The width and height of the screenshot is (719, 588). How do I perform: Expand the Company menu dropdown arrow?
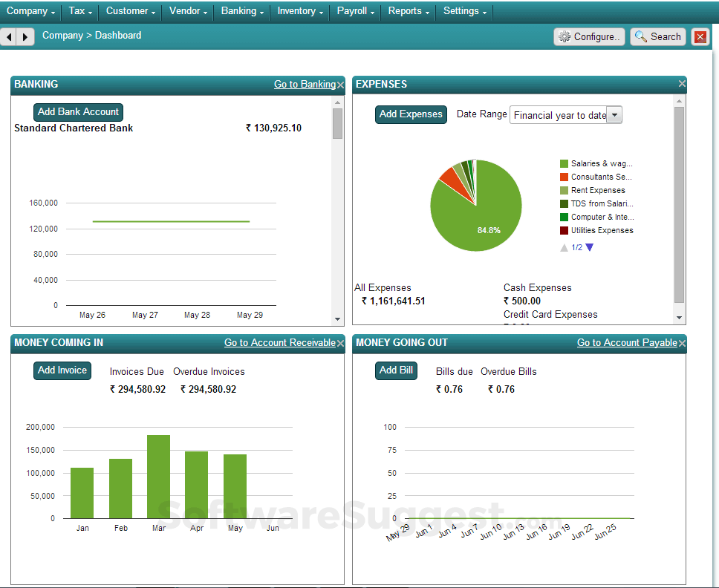point(53,11)
